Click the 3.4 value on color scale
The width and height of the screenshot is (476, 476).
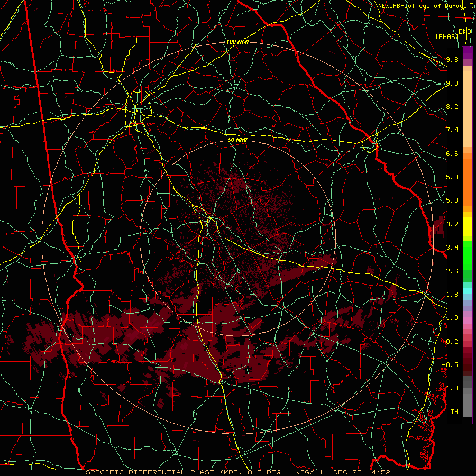[452, 248]
